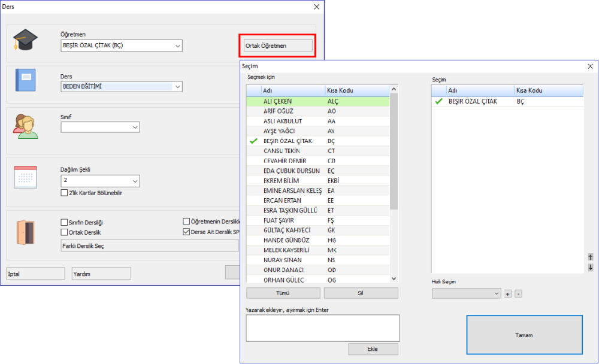599x364 pixels.
Task: Toggle 2'lik Kartlar Bölünebilir checkbox
Action: (x=64, y=193)
